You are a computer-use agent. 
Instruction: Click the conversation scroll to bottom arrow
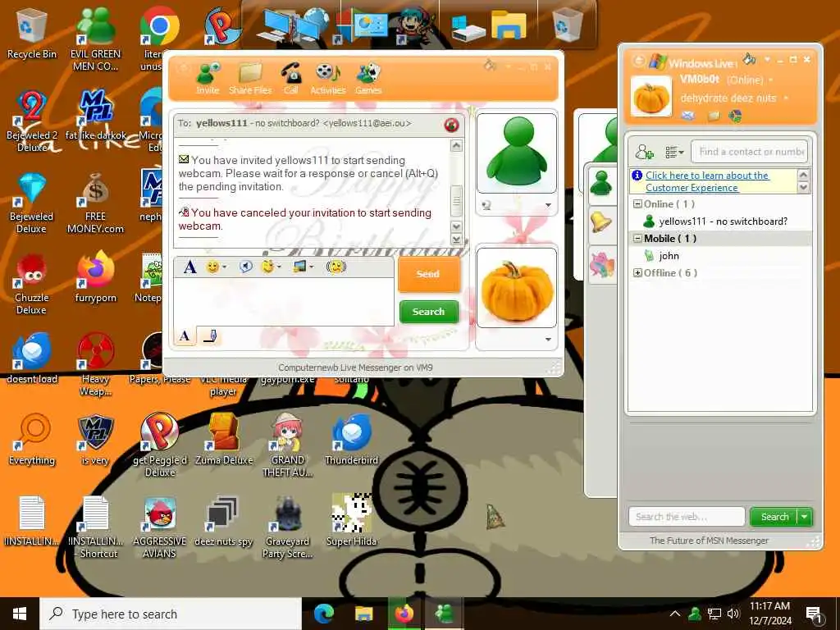coord(456,239)
